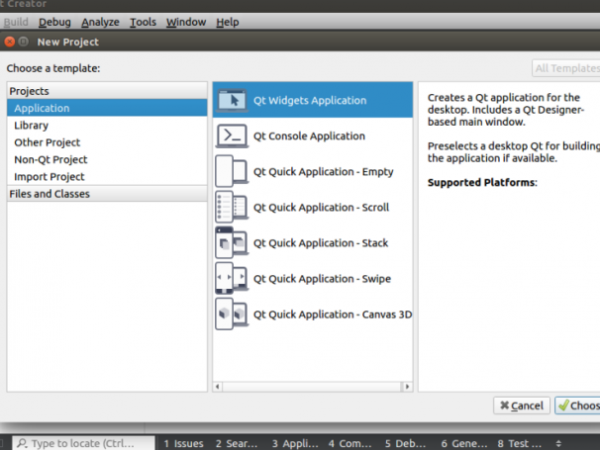Switch to the Issues output pane
Image resolution: width=600 pixels, height=450 pixels.
182,443
